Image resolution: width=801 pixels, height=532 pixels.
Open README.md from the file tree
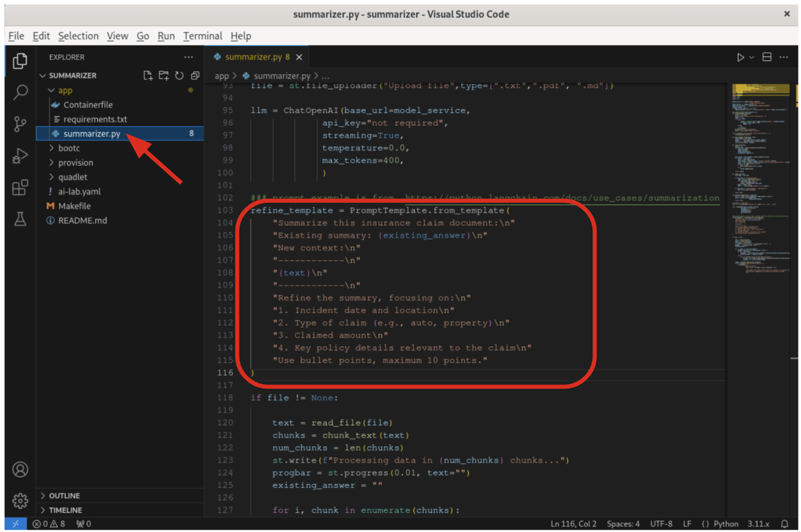[83, 220]
